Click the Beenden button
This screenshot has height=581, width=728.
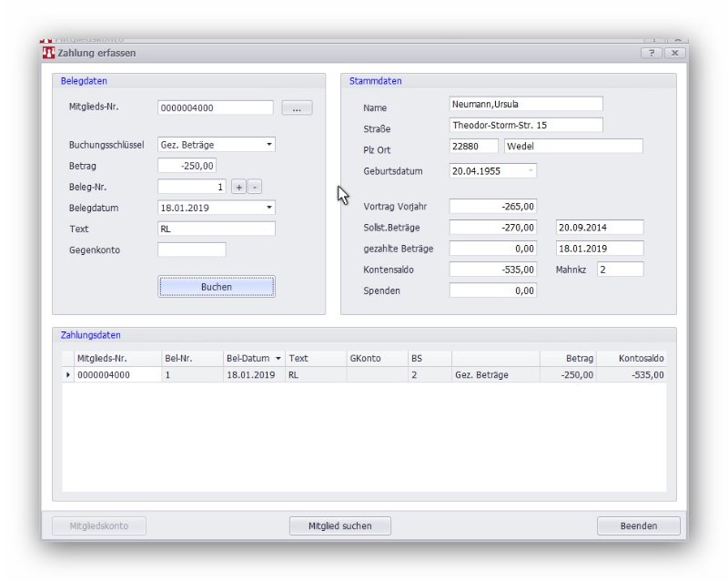(638, 525)
